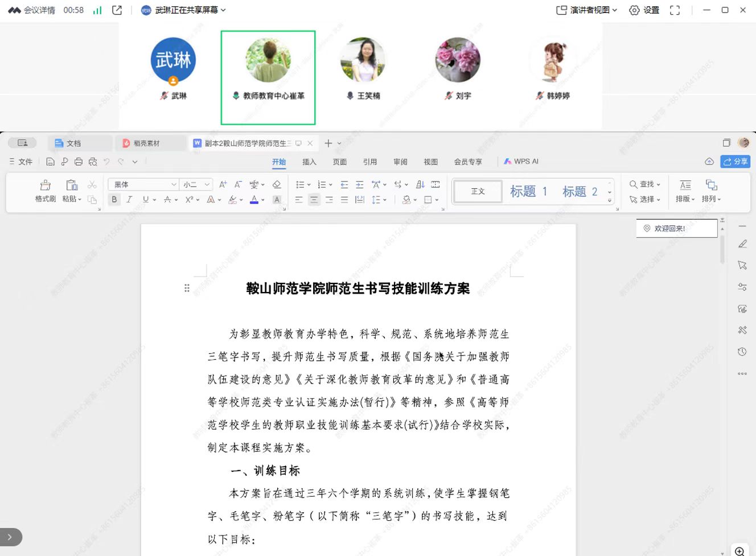756x556 pixels.
Task: Click the pop-out share icon next to signal bars
Action: coord(117,10)
